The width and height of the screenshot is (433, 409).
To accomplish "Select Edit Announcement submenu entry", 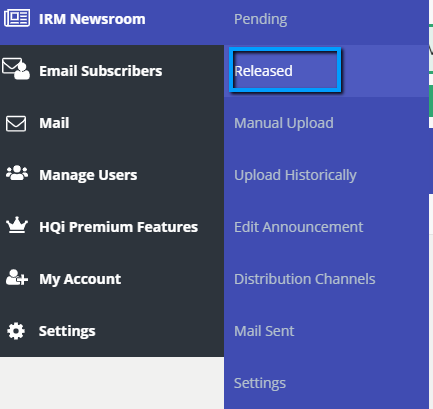I will tap(299, 227).
